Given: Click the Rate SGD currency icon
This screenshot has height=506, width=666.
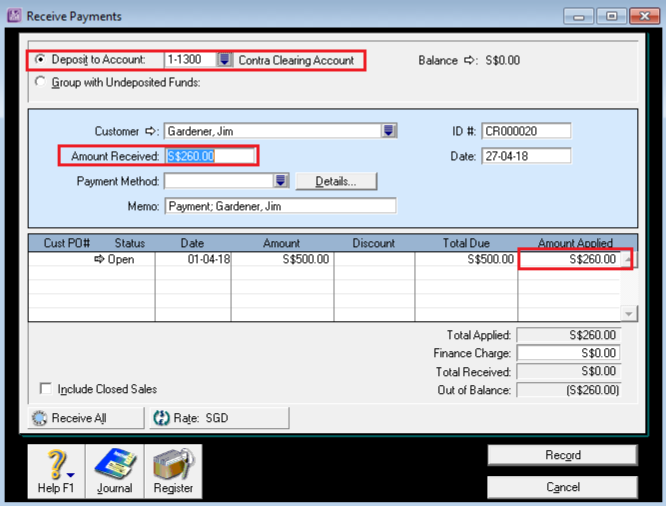Looking at the screenshot, I should click(161, 418).
